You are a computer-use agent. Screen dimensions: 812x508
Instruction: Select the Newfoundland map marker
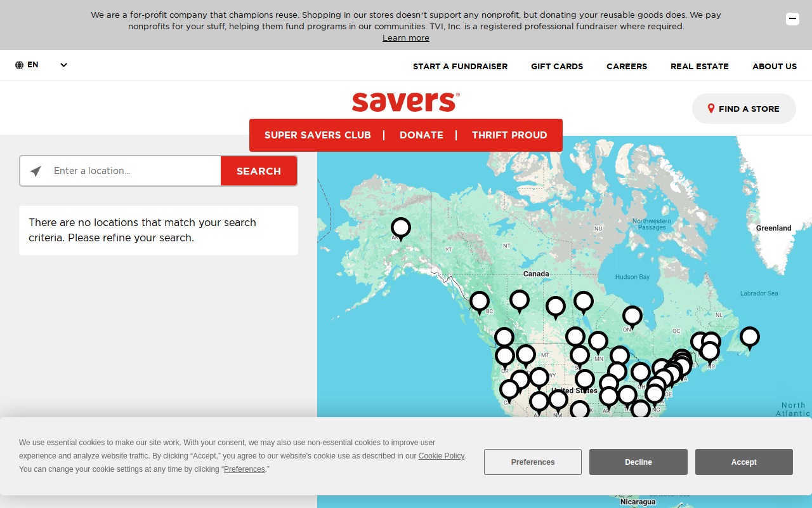click(750, 338)
